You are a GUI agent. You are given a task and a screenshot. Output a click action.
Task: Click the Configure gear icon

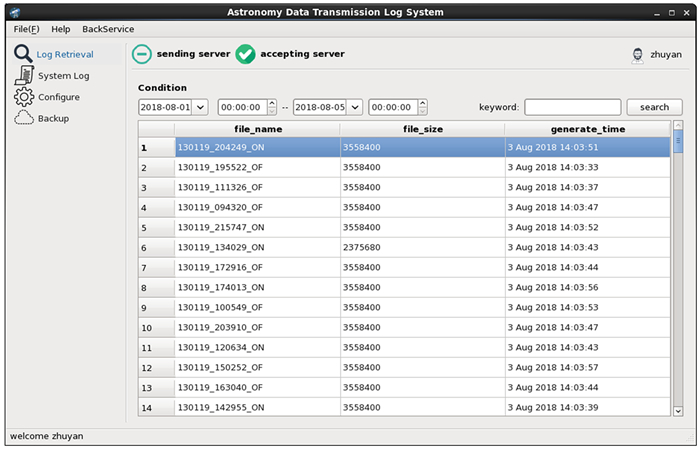pyautogui.click(x=23, y=97)
